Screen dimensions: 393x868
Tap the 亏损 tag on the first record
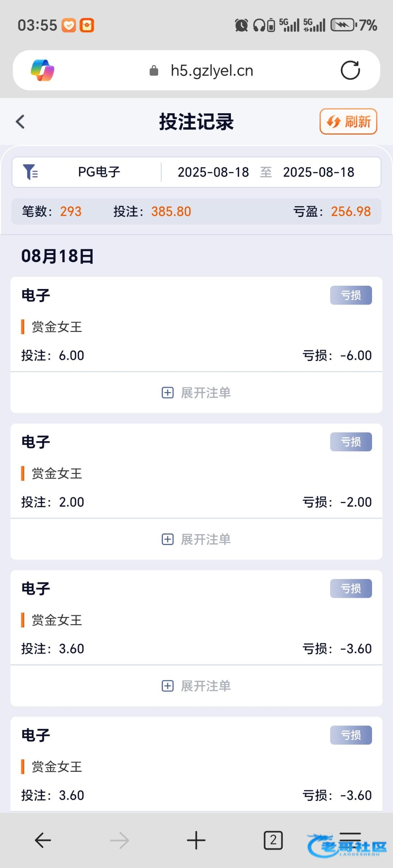coord(351,295)
